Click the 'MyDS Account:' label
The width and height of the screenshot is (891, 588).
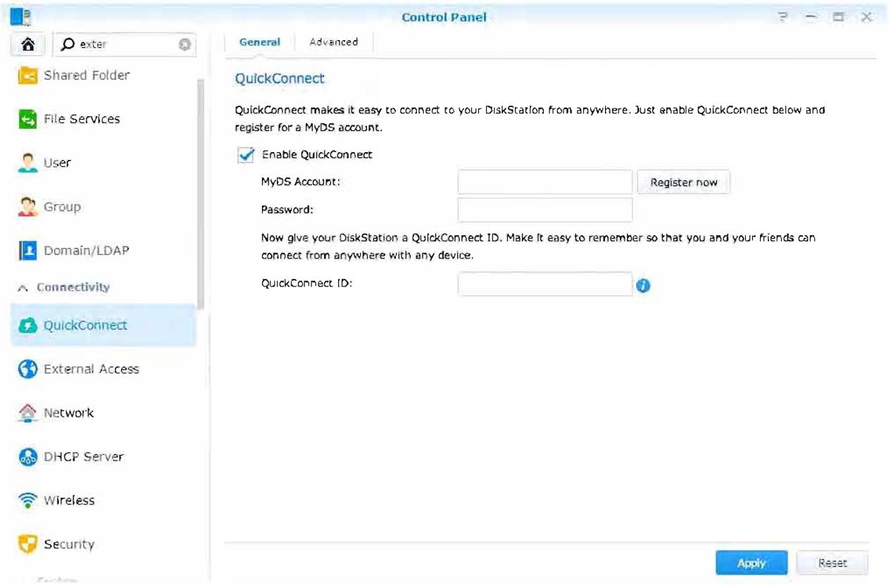click(x=301, y=182)
